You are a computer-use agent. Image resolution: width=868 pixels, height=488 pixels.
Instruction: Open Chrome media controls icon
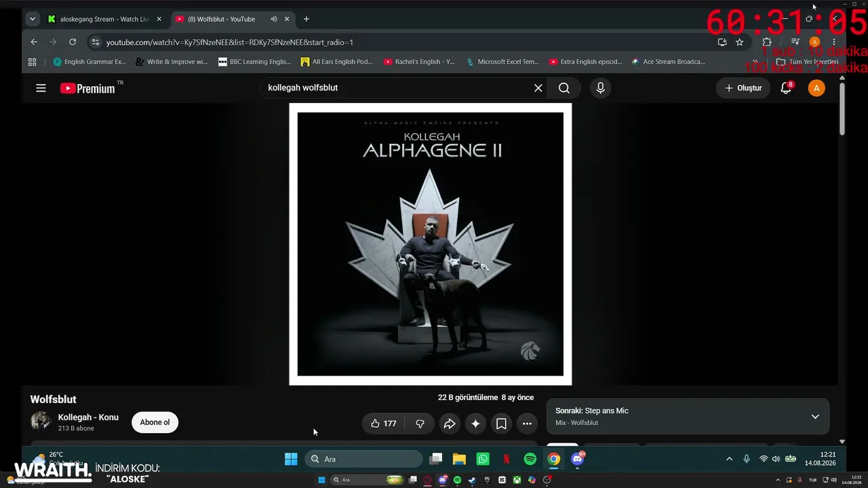pyautogui.click(x=795, y=42)
